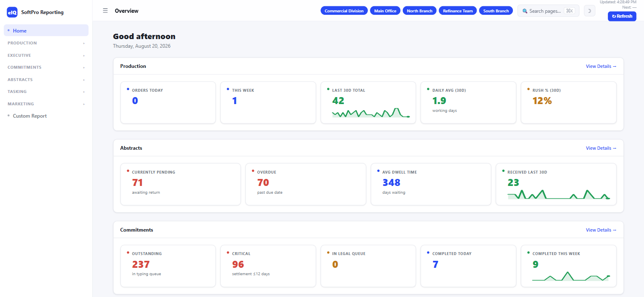Click the Completed This Week sparkline
This screenshot has height=297, width=644.
point(571,276)
